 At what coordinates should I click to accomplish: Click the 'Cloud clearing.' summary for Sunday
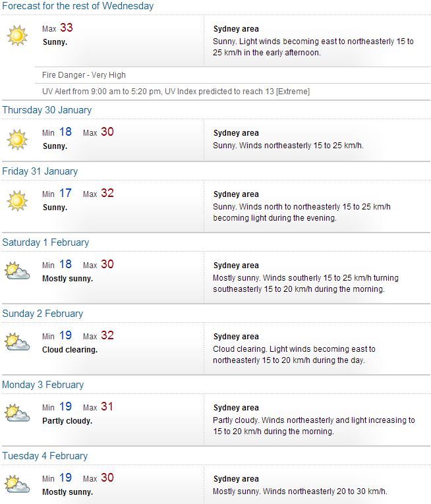(70, 350)
